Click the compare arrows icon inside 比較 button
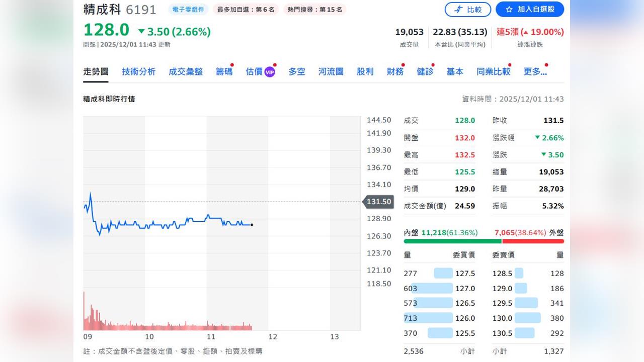The image size is (644, 362). [x=458, y=9]
